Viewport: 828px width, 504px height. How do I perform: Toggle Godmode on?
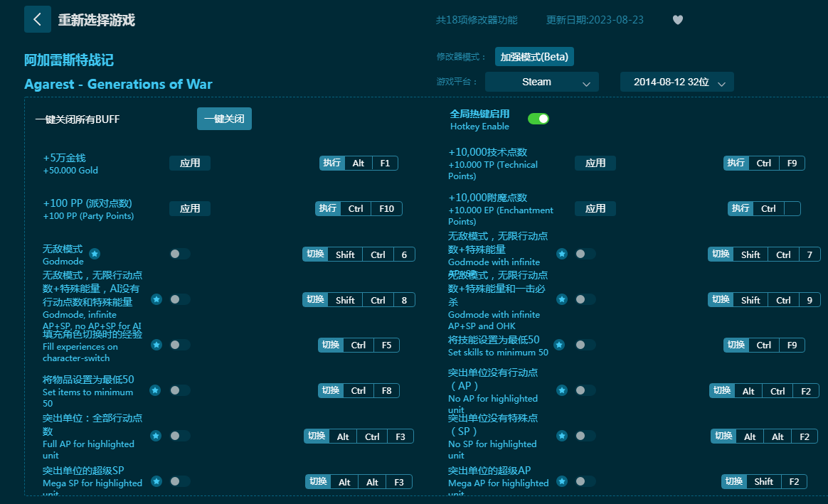pyautogui.click(x=180, y=254)
